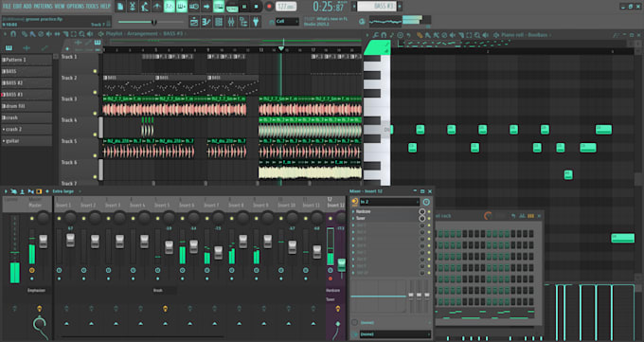Open the Playlist options menu arrow

coord(6,34)
